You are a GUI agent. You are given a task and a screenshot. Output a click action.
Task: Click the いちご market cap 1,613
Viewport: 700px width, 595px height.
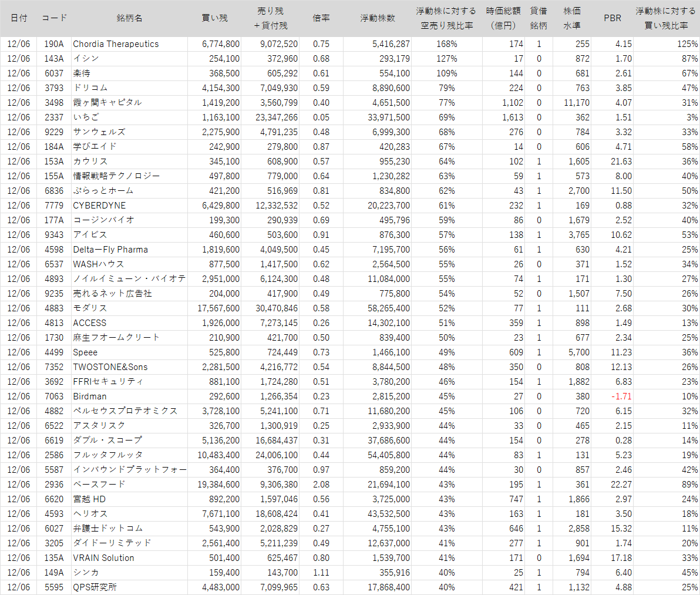pos(512,117)
